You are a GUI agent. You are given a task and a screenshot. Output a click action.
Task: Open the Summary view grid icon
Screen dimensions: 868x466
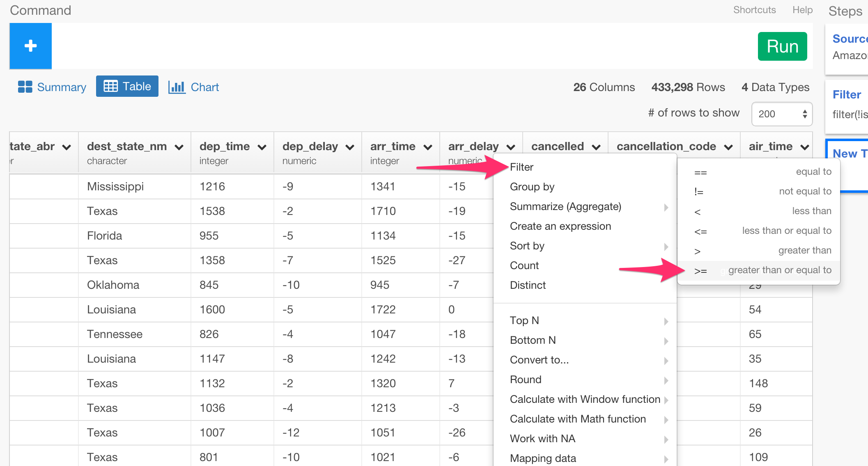(25, 87)
